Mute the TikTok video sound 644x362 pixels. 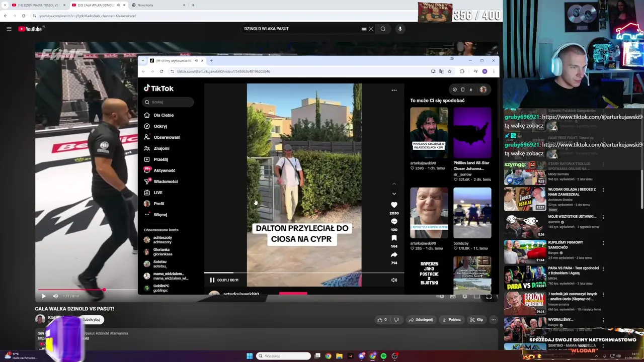coord(394,280)
